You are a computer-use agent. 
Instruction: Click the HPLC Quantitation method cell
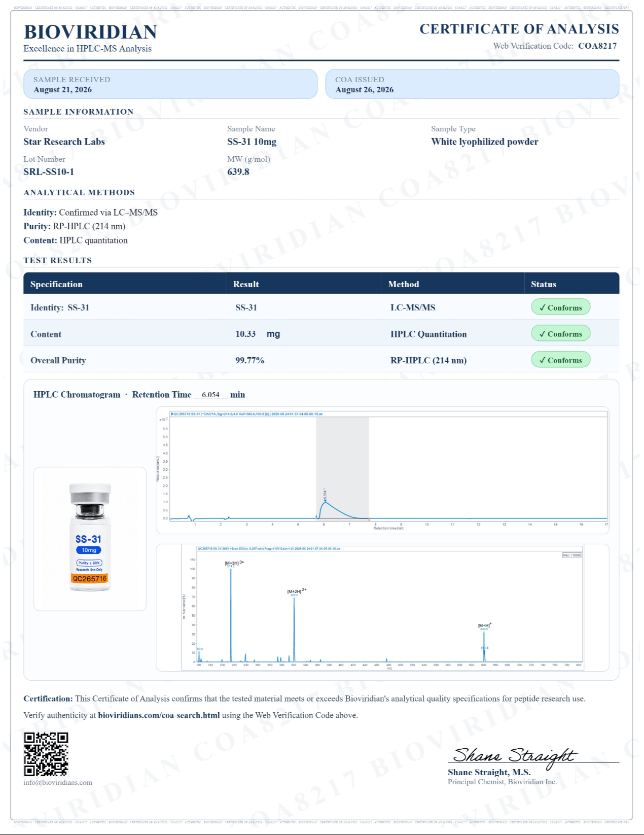coord(428,334)
